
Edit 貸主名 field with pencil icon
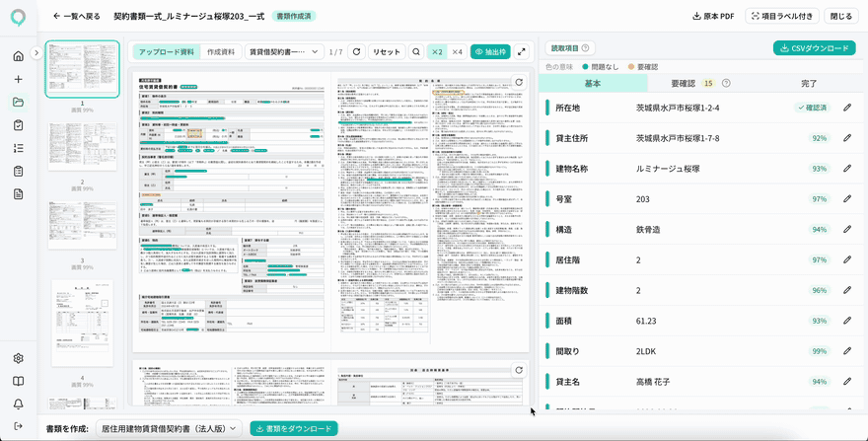[x=847, y=381]
